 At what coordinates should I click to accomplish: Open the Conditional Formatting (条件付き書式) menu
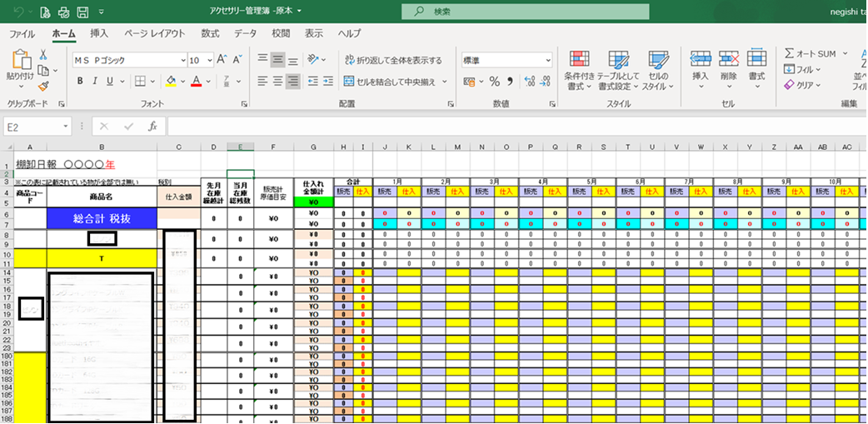pyautogui.click(x=580, y=71)
